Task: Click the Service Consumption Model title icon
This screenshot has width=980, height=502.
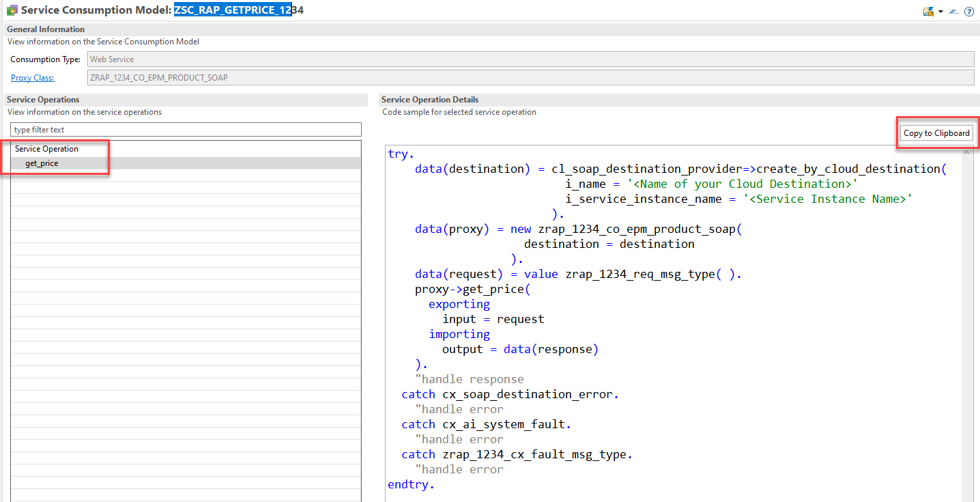Action: pyautogui.click(x=12, y=11)
